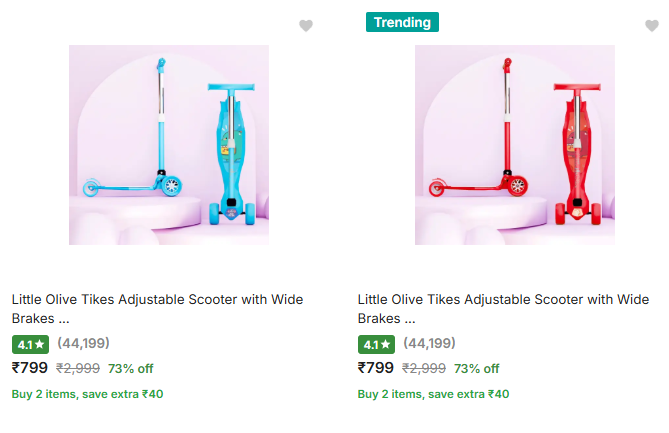Click the 4.1 star rating badge of blue scooter
Image resolution: width=669 pixels, height=433 pixels.
[30, 344]
